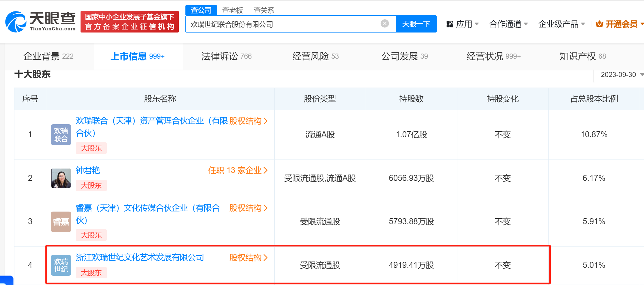The width and height of the screenshot is (644, 285).
Task: Select the 6056.93万股 cell
Action: (411, 178)
